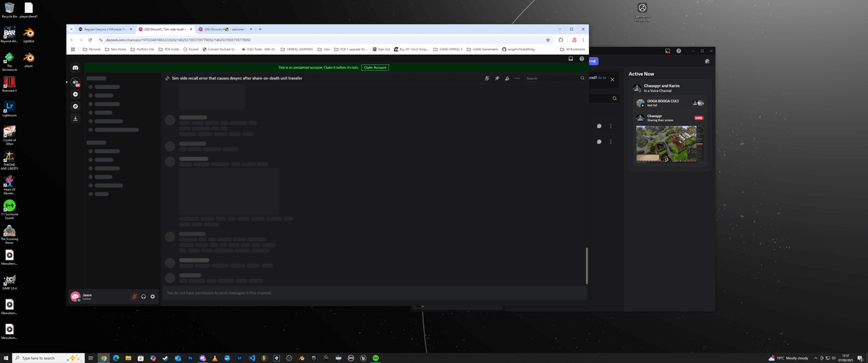Select the Recycle Bin desktop icon
The image size is (868, 363).
coord(9,9)
